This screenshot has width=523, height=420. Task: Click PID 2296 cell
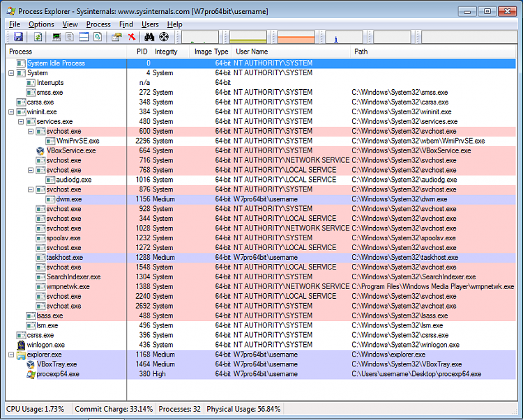tap(143, 141)
